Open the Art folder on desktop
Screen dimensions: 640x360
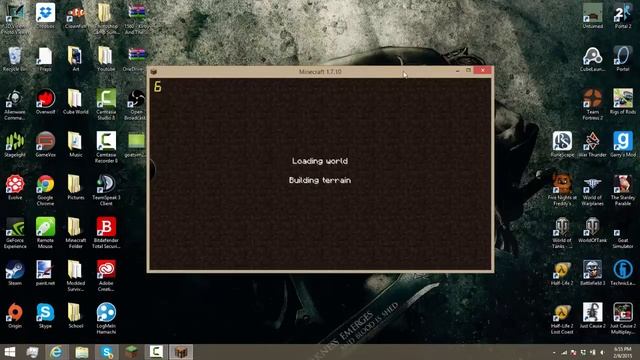[x=76, y=58]
